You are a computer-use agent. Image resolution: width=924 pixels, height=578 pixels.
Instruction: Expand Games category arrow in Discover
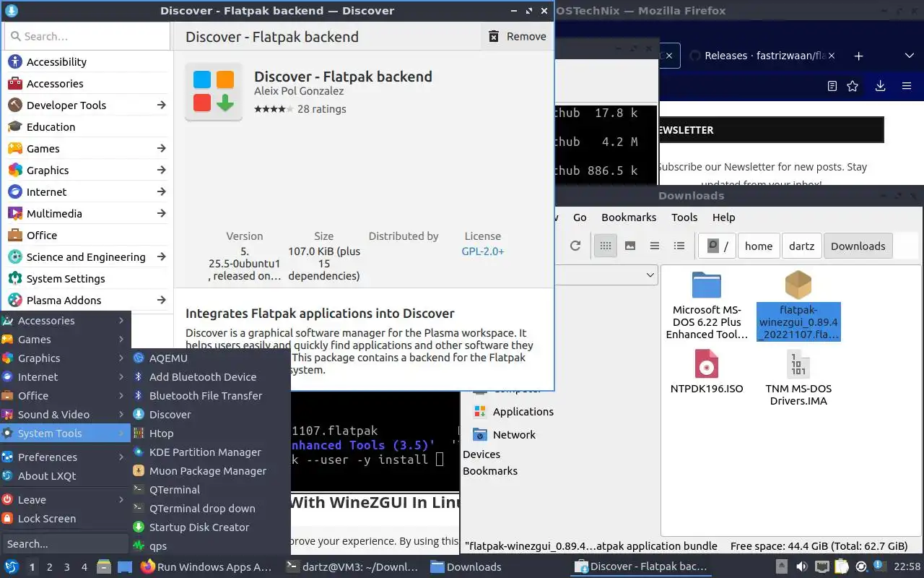coord(161,149)
